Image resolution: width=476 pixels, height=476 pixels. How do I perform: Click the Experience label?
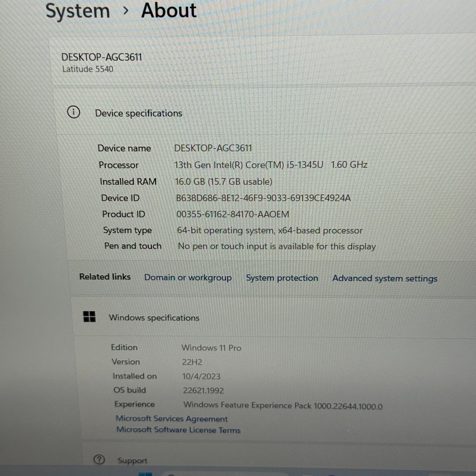tap(135, 404)
